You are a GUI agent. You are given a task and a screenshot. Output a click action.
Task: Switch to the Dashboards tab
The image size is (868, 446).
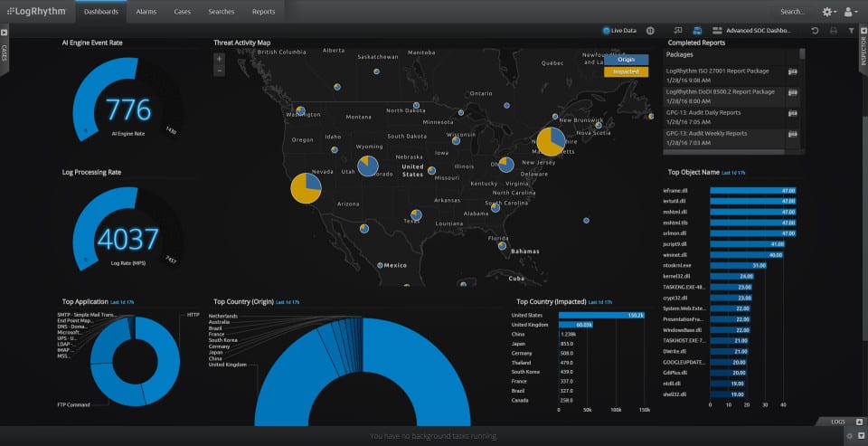(x=100, y=12)
